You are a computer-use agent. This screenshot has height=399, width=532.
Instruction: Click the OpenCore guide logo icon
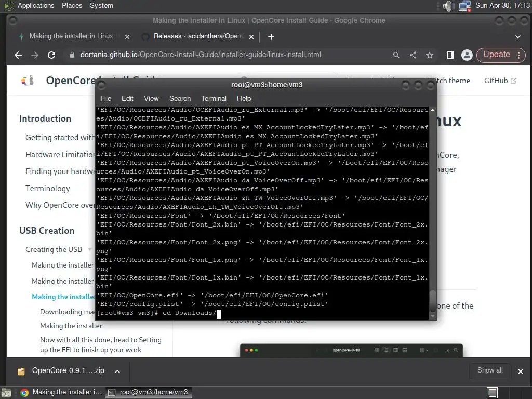click(x=28, y=81)
